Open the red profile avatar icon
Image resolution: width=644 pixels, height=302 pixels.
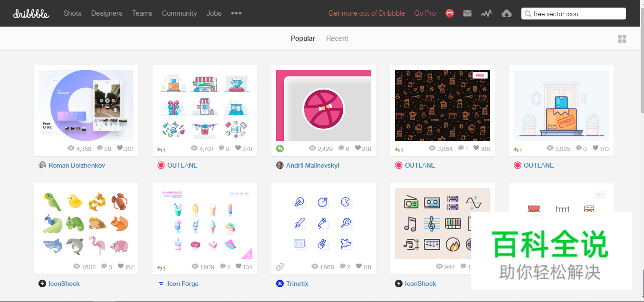click(450, 13)
